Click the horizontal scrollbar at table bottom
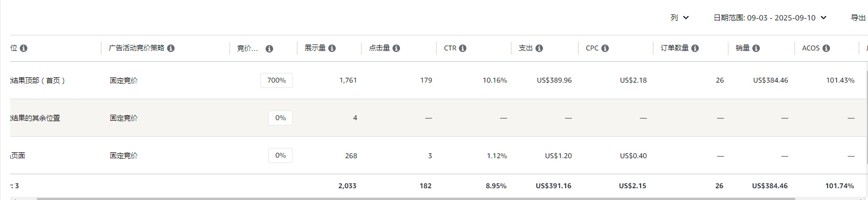The height and width of the screenshot is (200, 868). (416, 198)
